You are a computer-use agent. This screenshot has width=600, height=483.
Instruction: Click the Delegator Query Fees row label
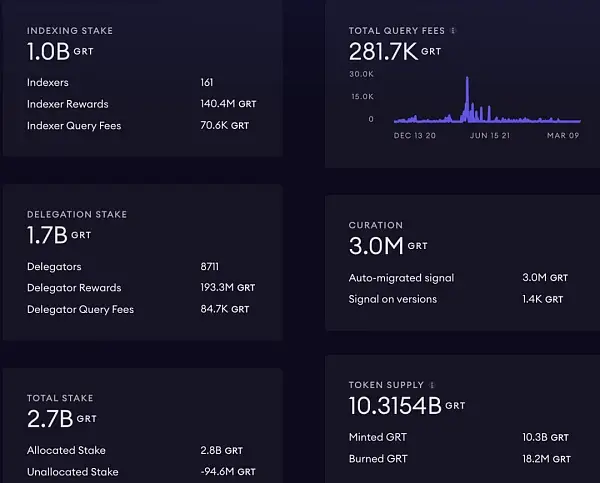(80, 310)
